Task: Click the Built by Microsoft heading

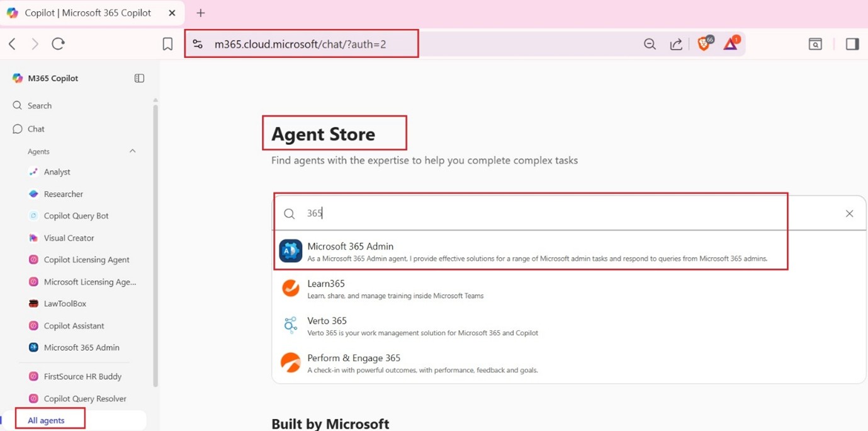Action: 330,423
